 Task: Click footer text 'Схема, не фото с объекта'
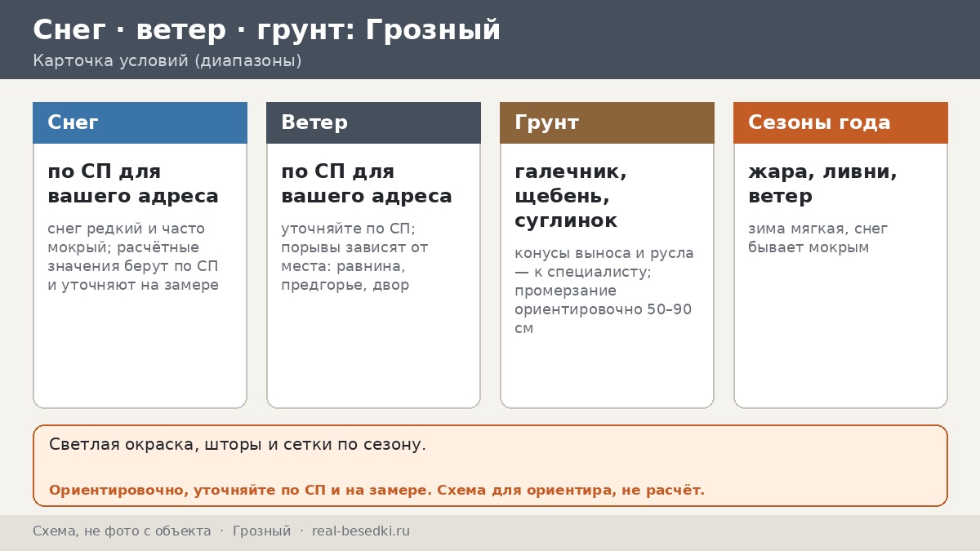point(122,531)
